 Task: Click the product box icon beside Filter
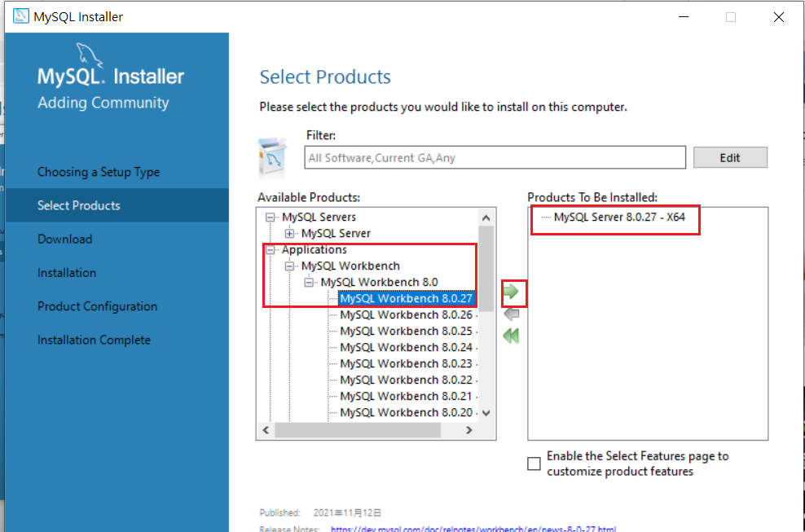(273, 157)
